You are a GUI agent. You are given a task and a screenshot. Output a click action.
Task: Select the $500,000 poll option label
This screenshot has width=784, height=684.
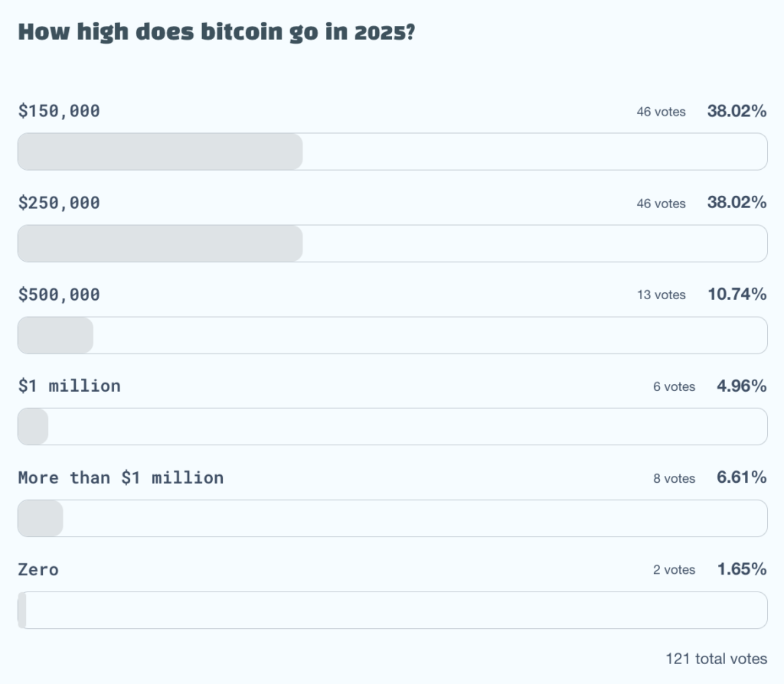pyautogui.click(x=59, y=295)
